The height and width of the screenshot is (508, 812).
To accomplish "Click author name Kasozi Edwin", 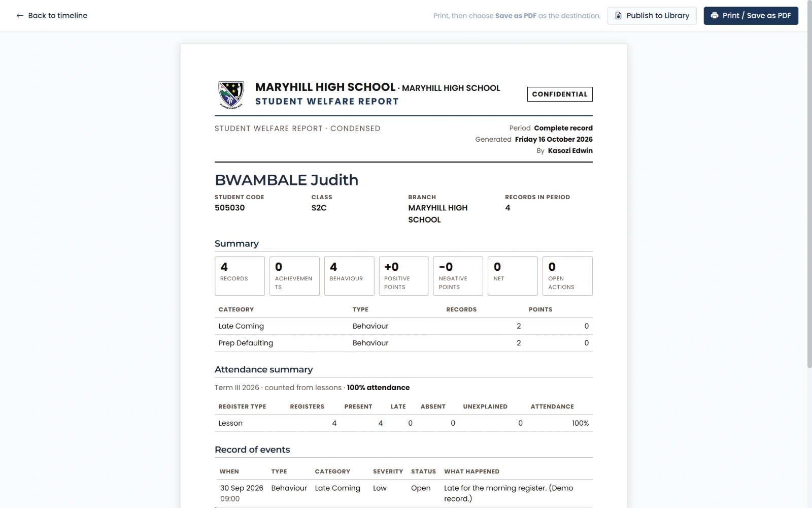I will pyautogui.click(x=570, y=150).
